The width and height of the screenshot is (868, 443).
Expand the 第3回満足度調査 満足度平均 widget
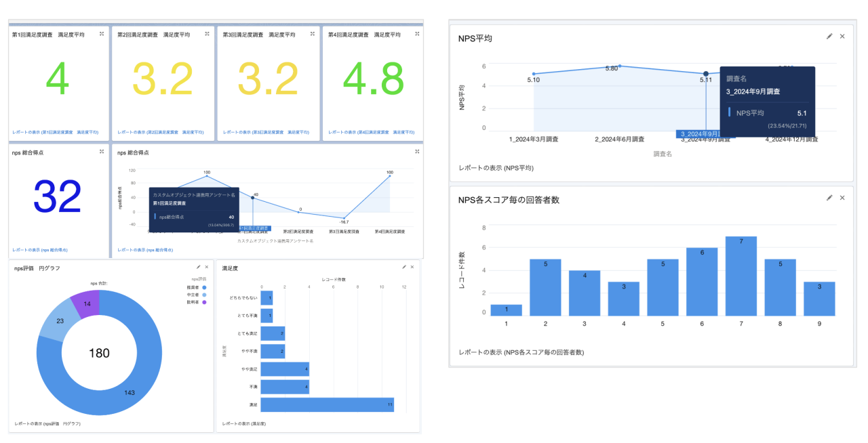tap(312, 33)
